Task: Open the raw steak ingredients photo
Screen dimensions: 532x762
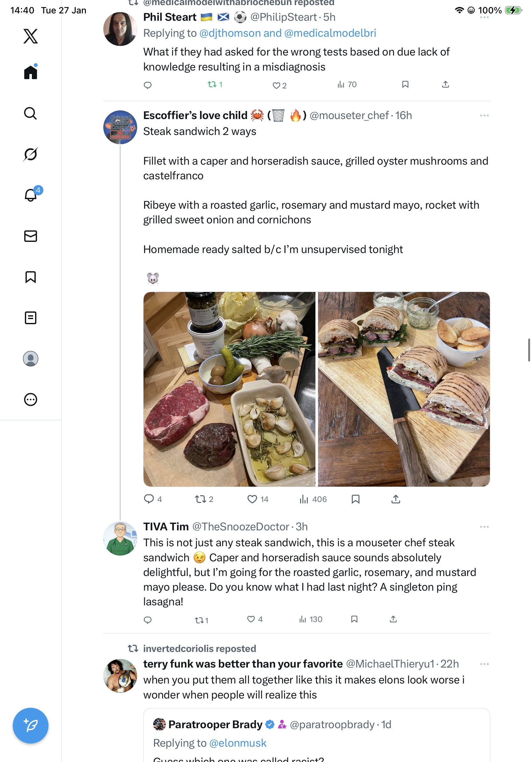Action: tap(229, 389)
